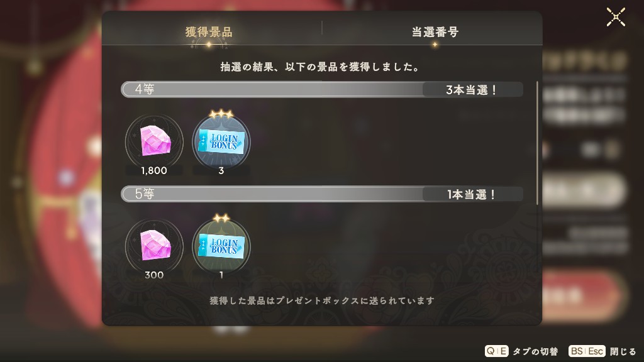Viewport: 644px width, 362px height.
Task: Click the 4等 prize header bar
Action: click(322, 89)
